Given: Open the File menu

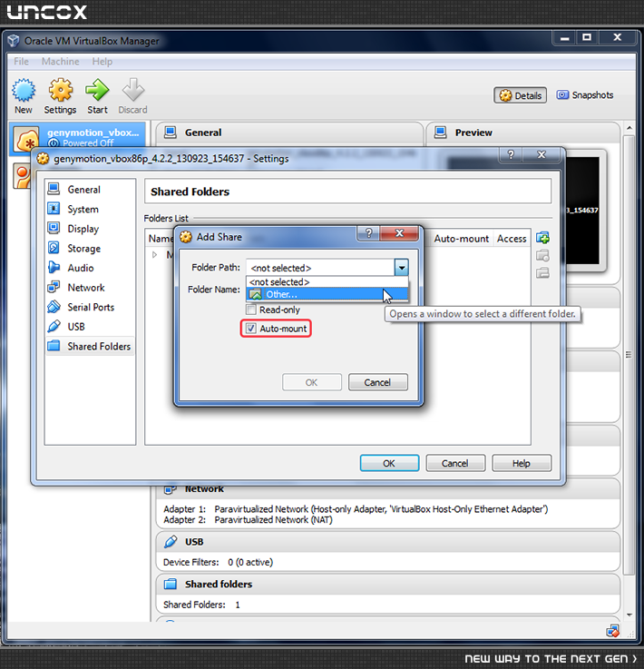Looking at the screenshot, I should pos(21,62).
